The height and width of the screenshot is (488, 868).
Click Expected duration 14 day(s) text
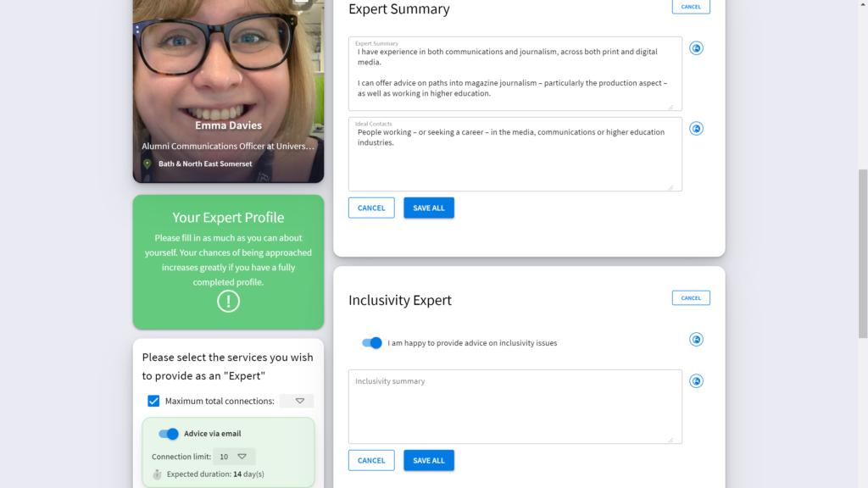[215, 474]
